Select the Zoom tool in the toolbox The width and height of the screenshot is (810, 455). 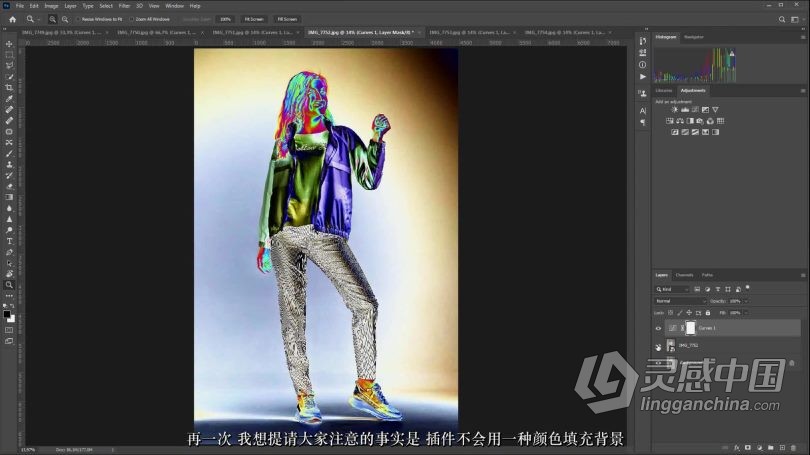9,285
